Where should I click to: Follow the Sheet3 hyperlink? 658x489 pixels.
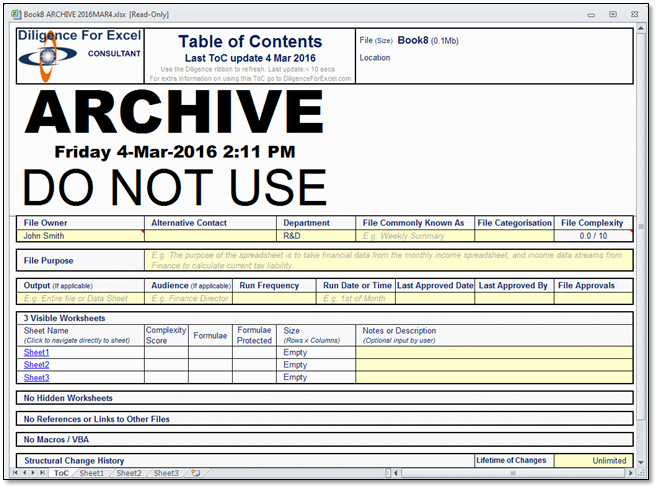[37, 377]
